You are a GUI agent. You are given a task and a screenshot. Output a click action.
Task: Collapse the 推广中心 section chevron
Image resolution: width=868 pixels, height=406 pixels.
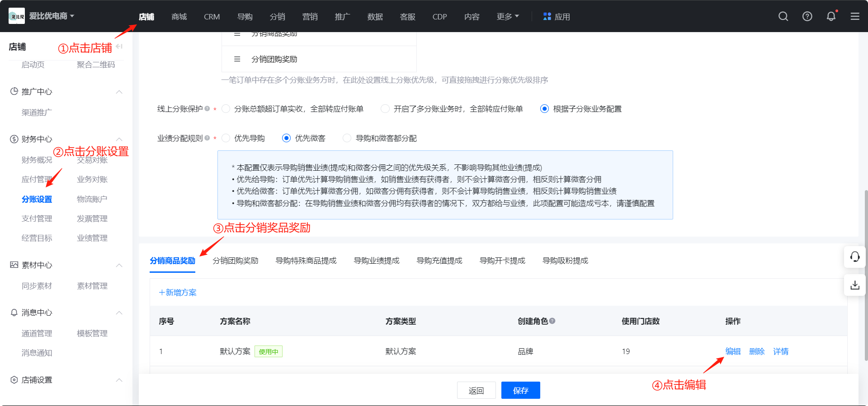119,92
